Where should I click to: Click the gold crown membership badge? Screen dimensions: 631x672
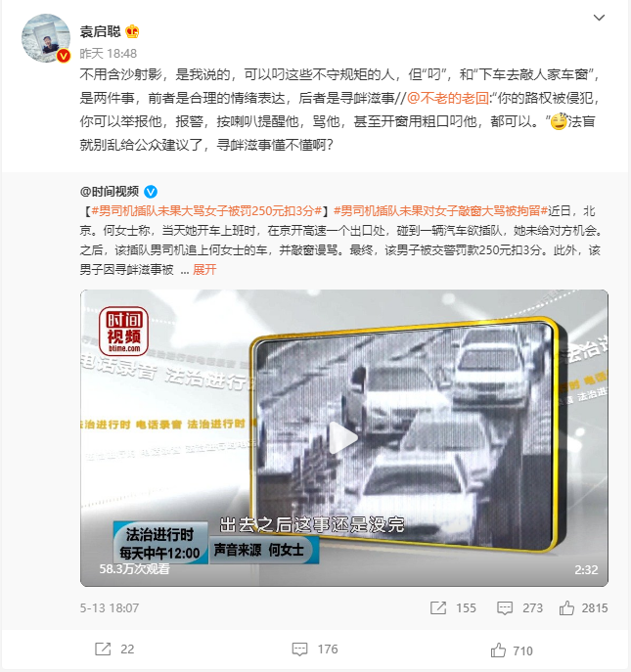click(x=132, y=31)
